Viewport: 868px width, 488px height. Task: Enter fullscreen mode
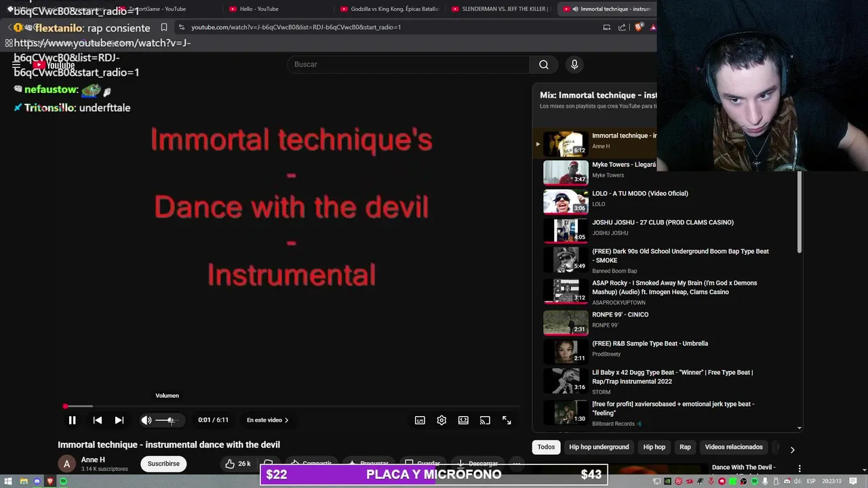507,420
